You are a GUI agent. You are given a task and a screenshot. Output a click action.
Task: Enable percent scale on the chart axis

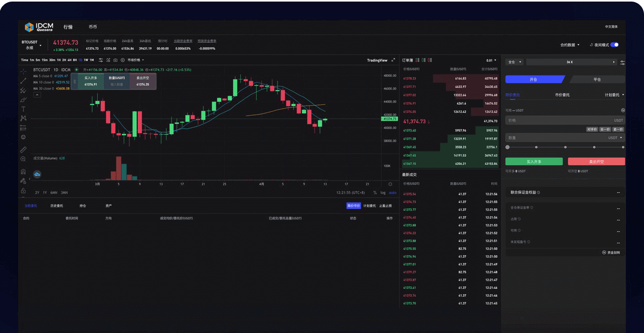coord(374,193)
